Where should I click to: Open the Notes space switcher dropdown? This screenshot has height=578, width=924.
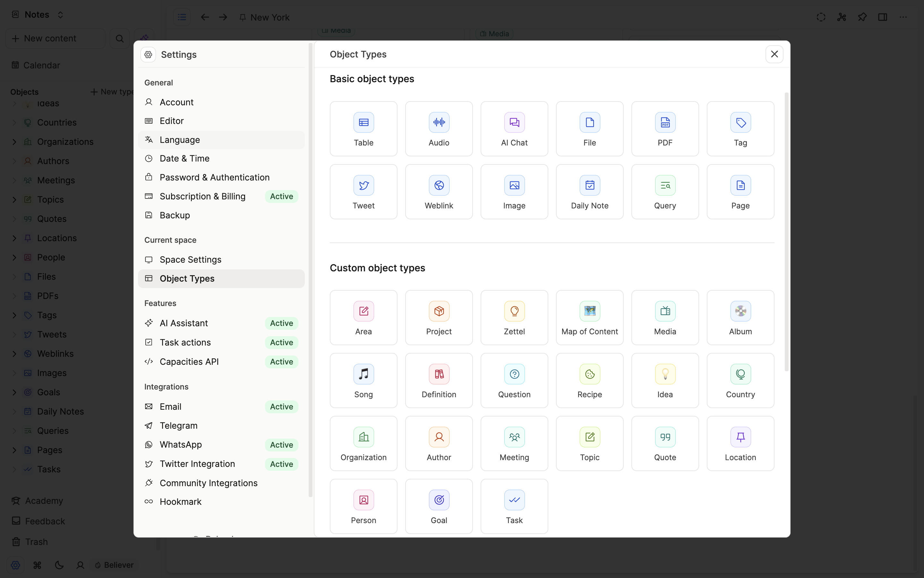click(x=38, y=14)
